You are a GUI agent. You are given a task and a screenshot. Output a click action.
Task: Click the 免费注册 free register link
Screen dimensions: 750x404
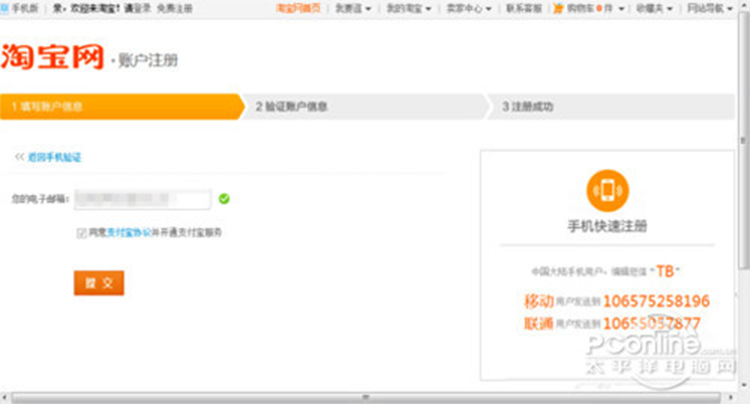click(x=175, y=9)
